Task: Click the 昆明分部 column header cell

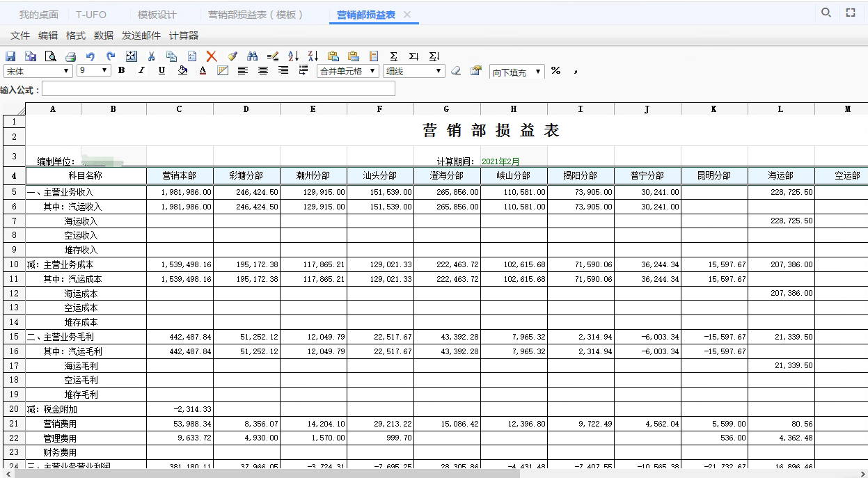Action: 714,175
